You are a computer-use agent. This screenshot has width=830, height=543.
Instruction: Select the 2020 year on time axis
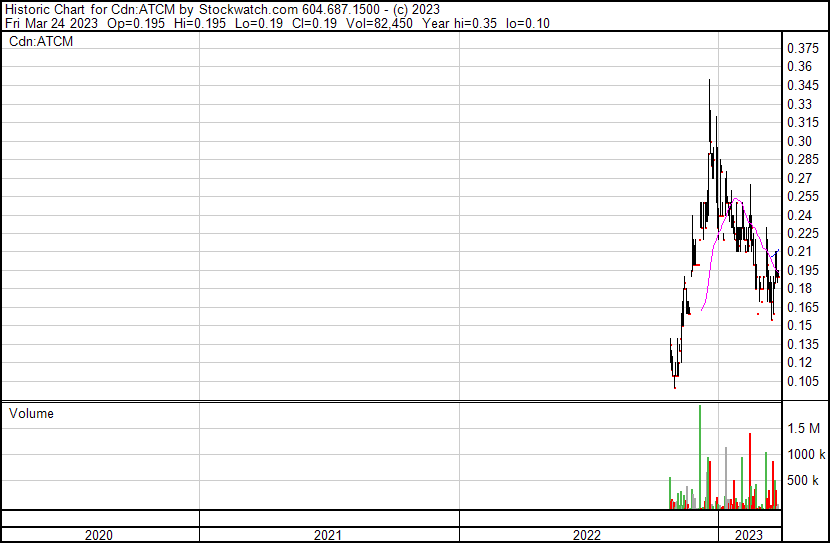[98, 535]
